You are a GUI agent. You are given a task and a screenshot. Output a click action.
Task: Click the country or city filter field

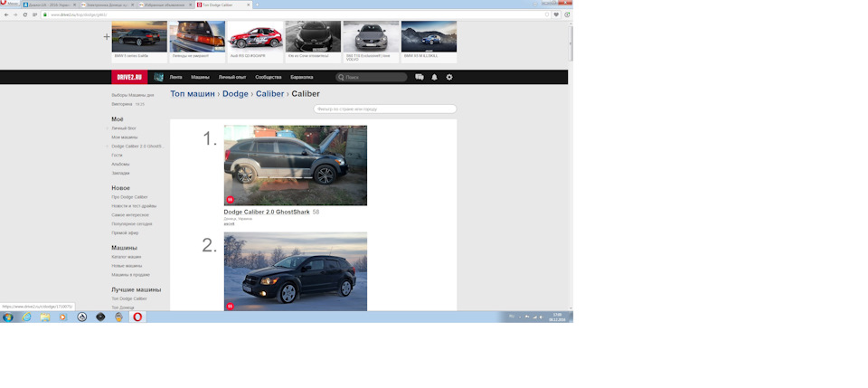[x=385, y=109]
